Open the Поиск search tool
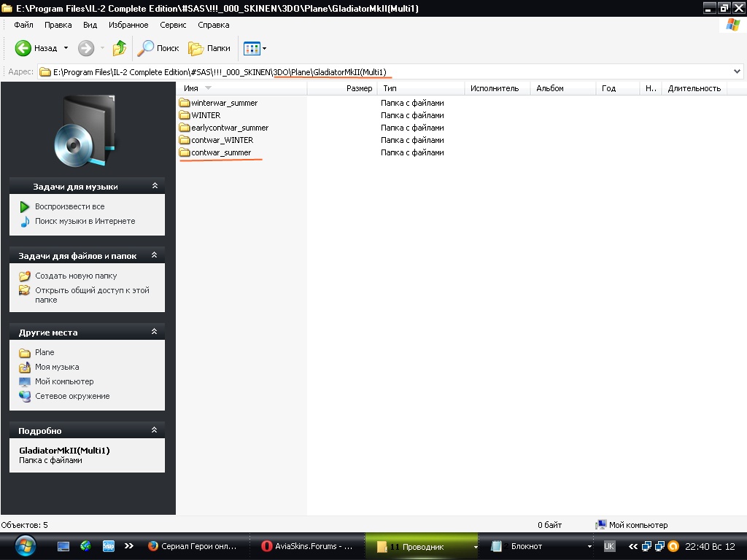Viewport: 747px width, 560px height. pyautogui.click(x=158, y=48)
